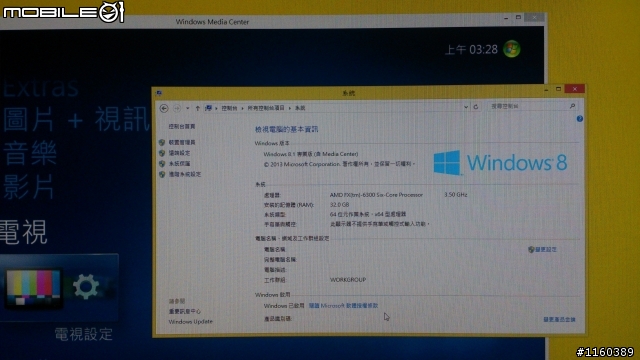Select 影片 in Media Center menu
640x360 pixels.
(29, 186)
